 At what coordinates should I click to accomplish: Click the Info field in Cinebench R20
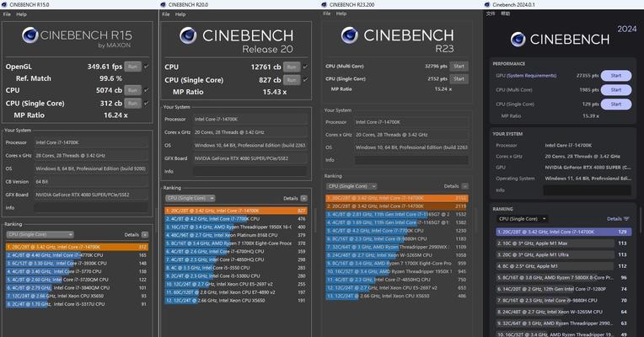tap(250, 171)
